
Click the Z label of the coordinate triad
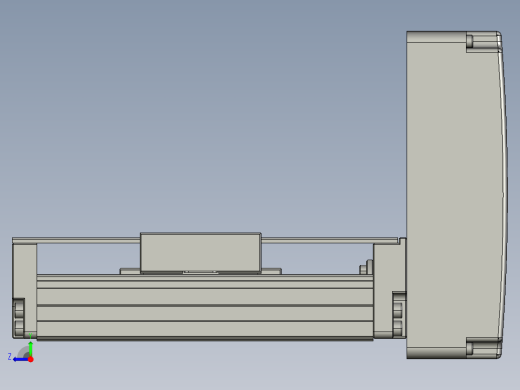[x=9, y=357]
